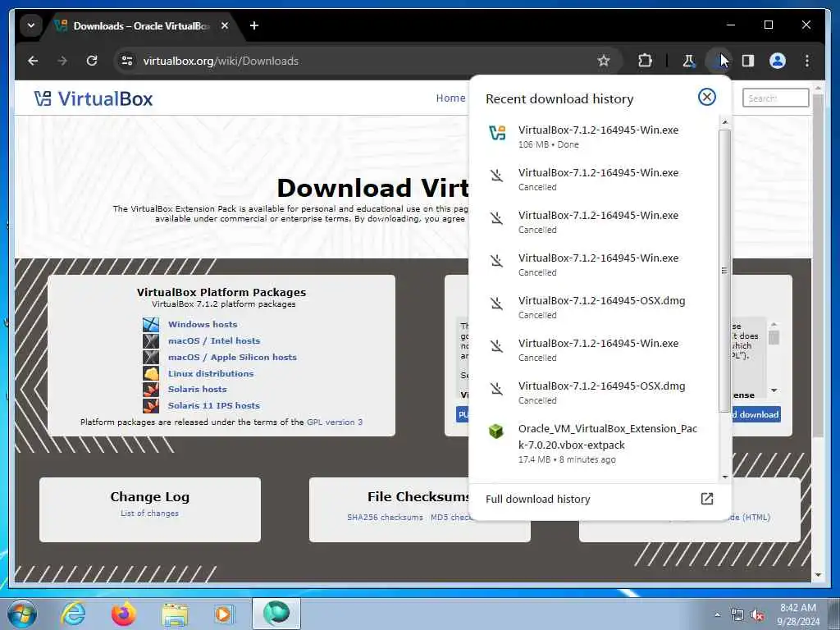Click the Windows hosts platform icon
The height and width of the screenshot is (630, 840).
tap(151, 325)
